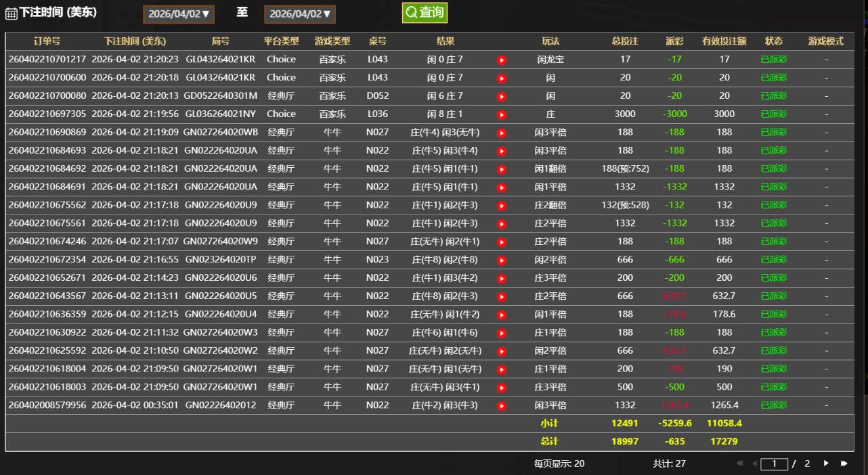Go to the previous page arrow
Image resolution: width=868 pixels, height=475 pixels.
(754, 463)
